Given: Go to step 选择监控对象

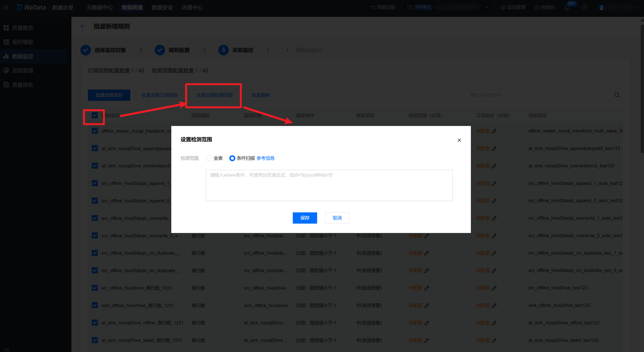Looking at the screenshot, I should tap(103, 50).
